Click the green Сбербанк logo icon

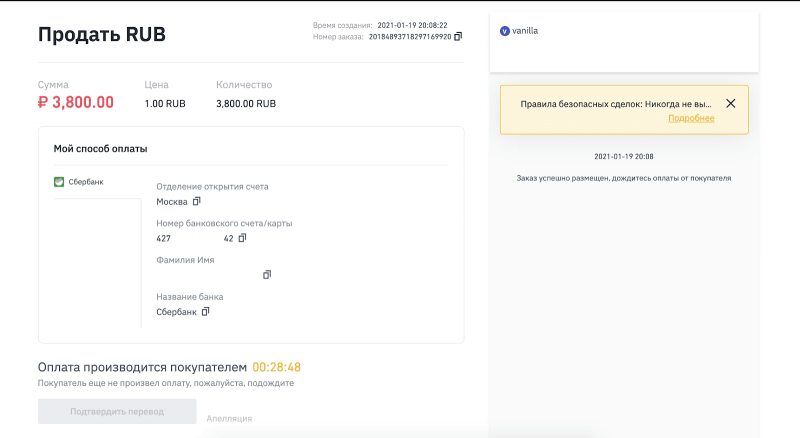[x=59, y=182]
